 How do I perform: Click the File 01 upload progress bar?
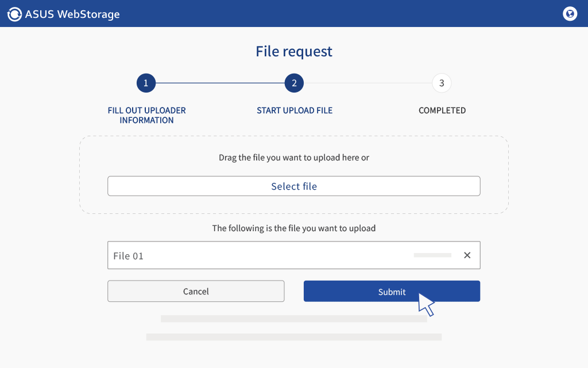click(432, 255)
